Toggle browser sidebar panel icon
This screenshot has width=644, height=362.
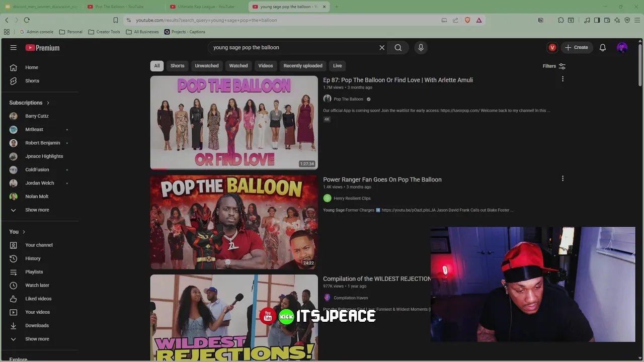coord(597,20)
